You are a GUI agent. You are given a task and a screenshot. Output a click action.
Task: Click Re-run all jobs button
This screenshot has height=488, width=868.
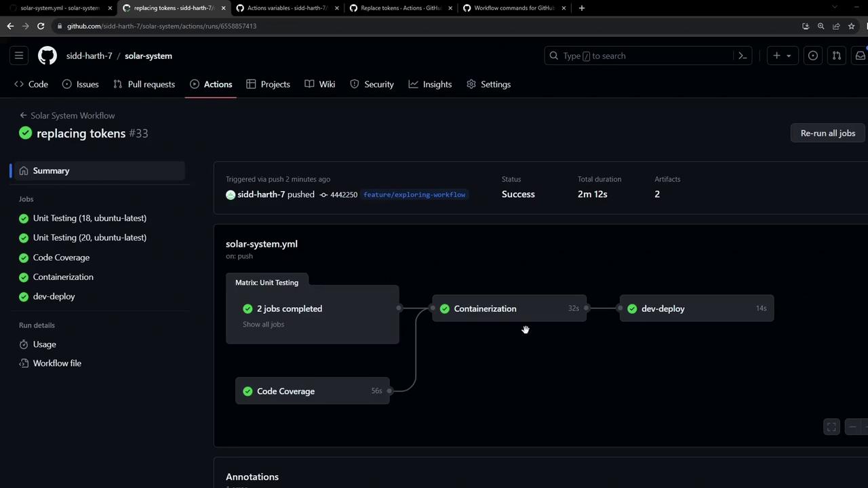[x=827, y=133]
